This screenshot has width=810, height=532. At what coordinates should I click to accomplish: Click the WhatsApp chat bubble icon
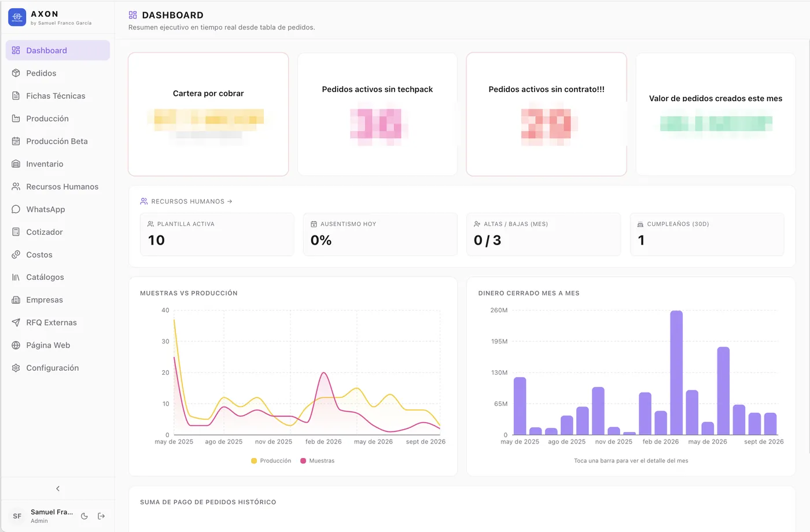(x=16, y=209)
